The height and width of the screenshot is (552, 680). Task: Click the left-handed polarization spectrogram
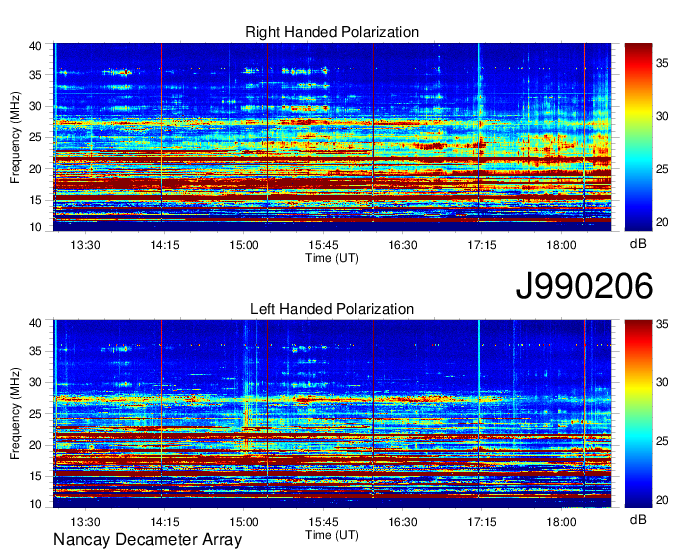(x=332, y=414)
